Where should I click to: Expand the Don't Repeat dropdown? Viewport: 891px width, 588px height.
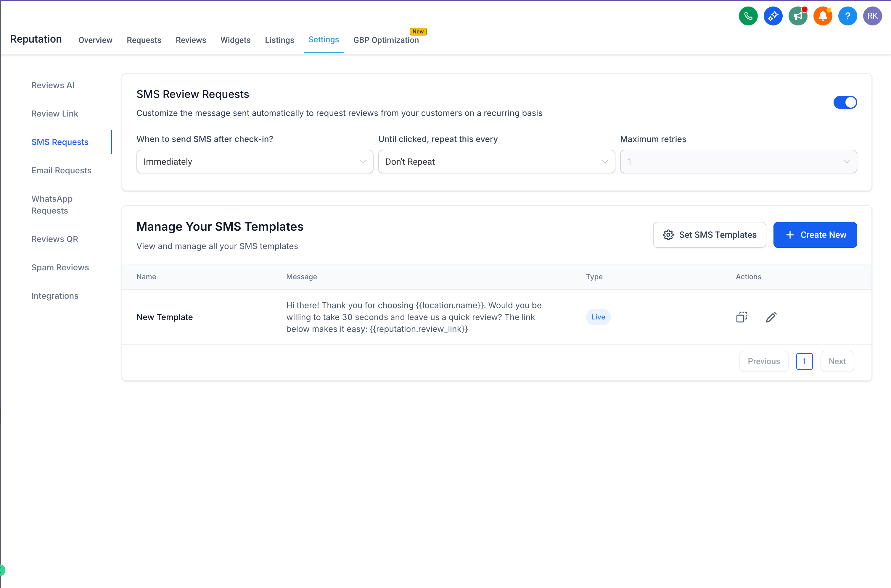coord(496,161)
